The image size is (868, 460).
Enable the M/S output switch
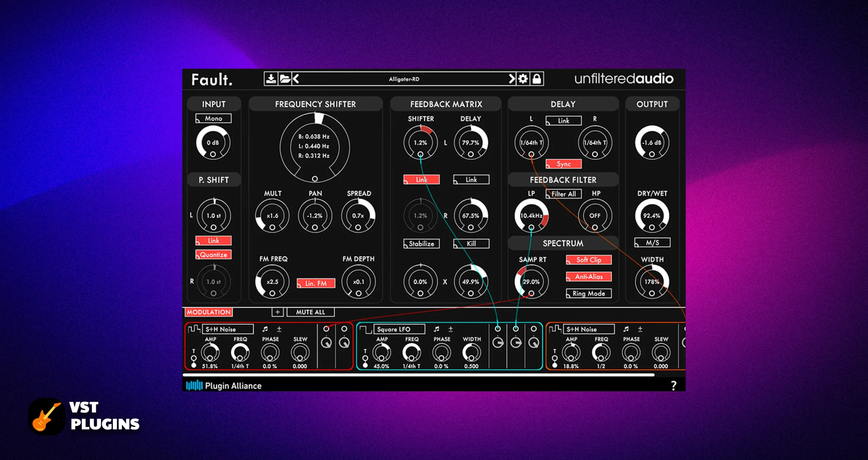click(x=652, y=242)
